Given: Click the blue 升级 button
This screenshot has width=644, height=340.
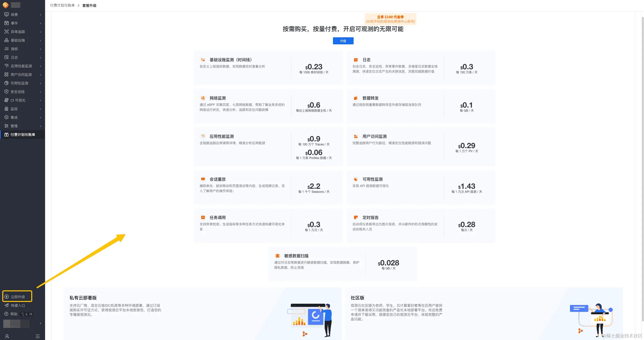Looking at the screenshot, I should point(343,41).
